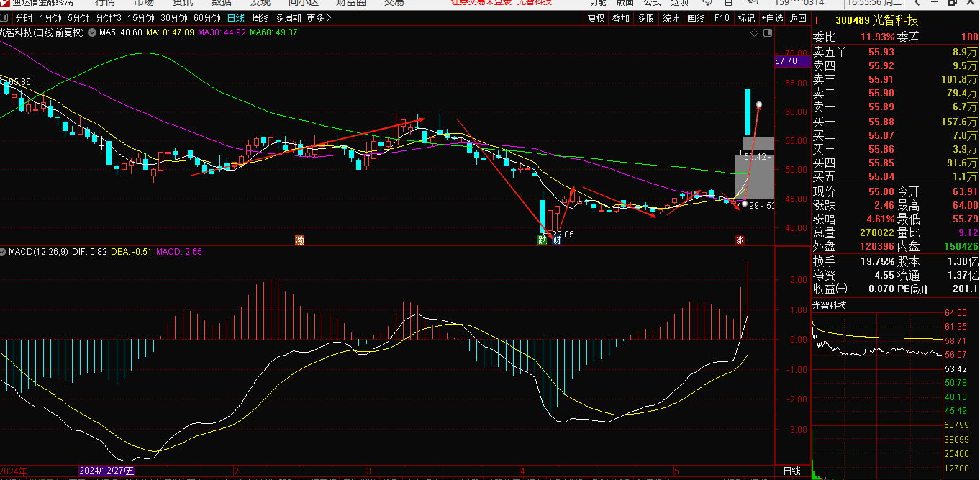The height and width of the screenshot is (480, 980).
Task: Click the L margin-trading badge icon
Action: tap(817, 22)
